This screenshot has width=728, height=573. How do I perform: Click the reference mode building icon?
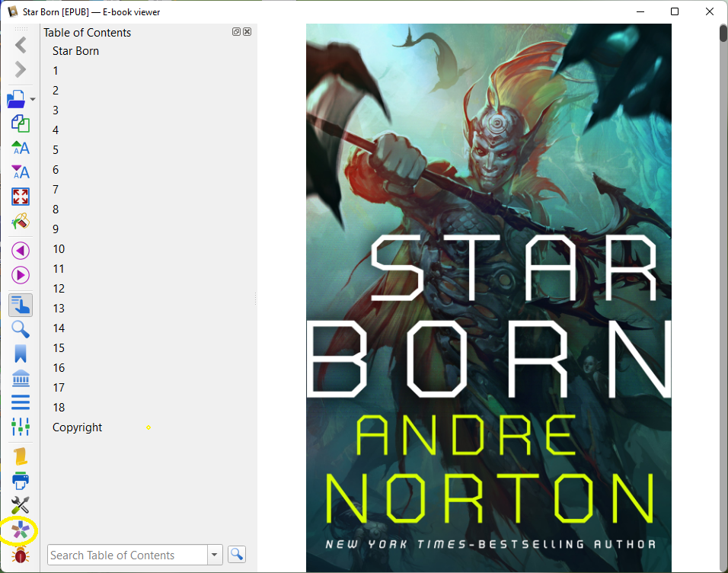click(21, 378)
